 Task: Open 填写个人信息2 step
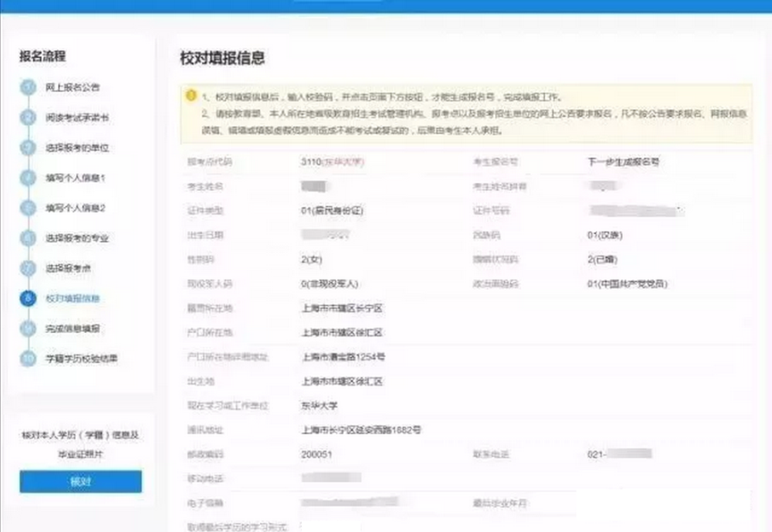pyautogui.click(x=76, y=208)
